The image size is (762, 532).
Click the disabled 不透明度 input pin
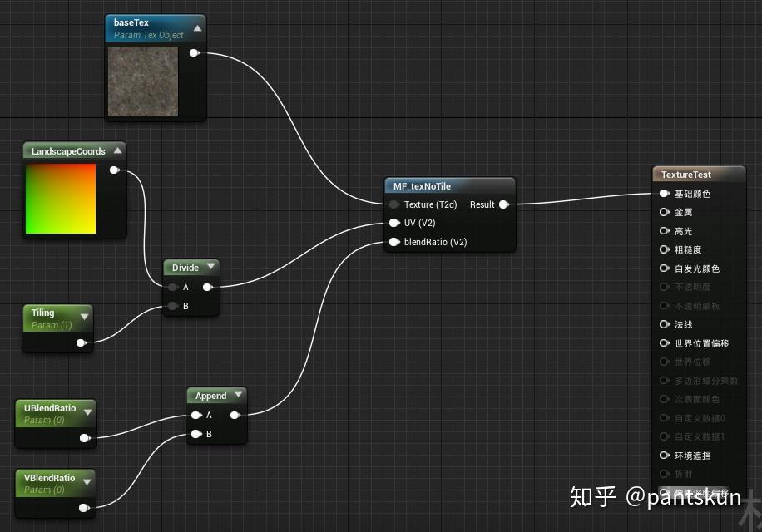(x=665, y=287)
